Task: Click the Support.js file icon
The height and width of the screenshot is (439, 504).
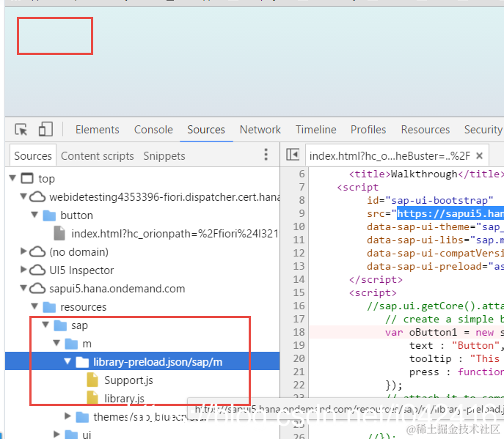Action: click(x=92, y=380)
